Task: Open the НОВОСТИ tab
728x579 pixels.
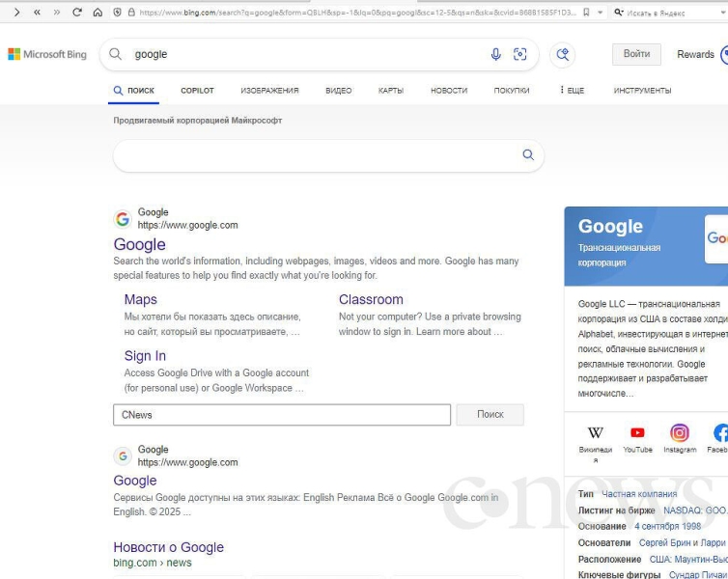Action: point(449,91)
